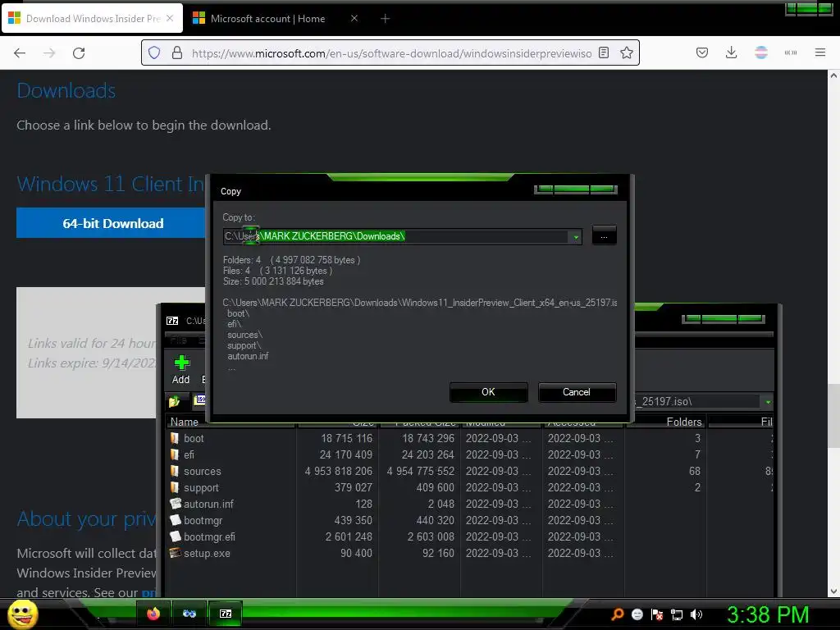The image size is (840, 630).
Task: Open Firefox hamburger menu
Action: (x=819, y=52)
